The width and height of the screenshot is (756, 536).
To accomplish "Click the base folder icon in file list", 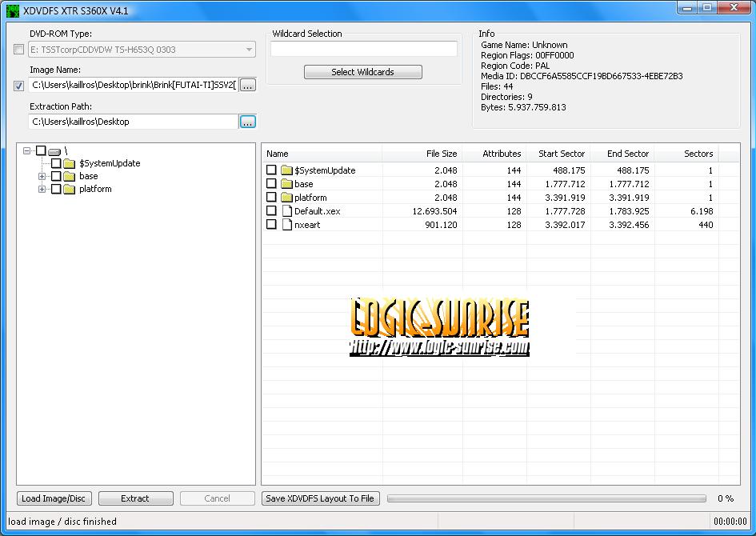I will point(287,184).
